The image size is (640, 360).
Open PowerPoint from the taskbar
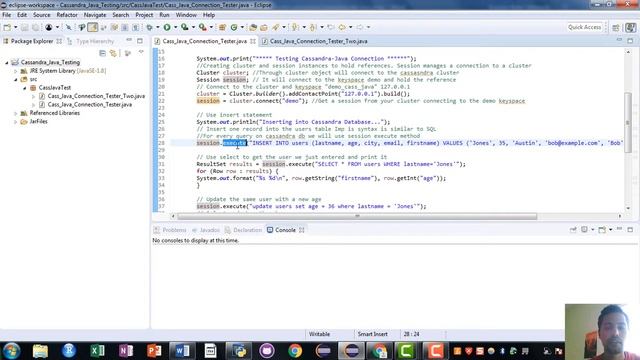click(x=154, y=351)
